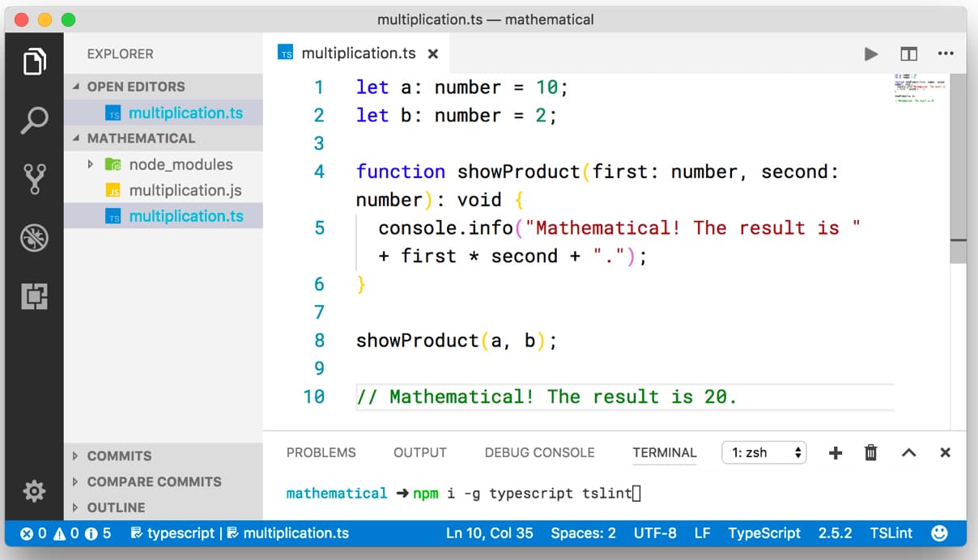Maximize the panel with the up chevron

tap(908, 453)
